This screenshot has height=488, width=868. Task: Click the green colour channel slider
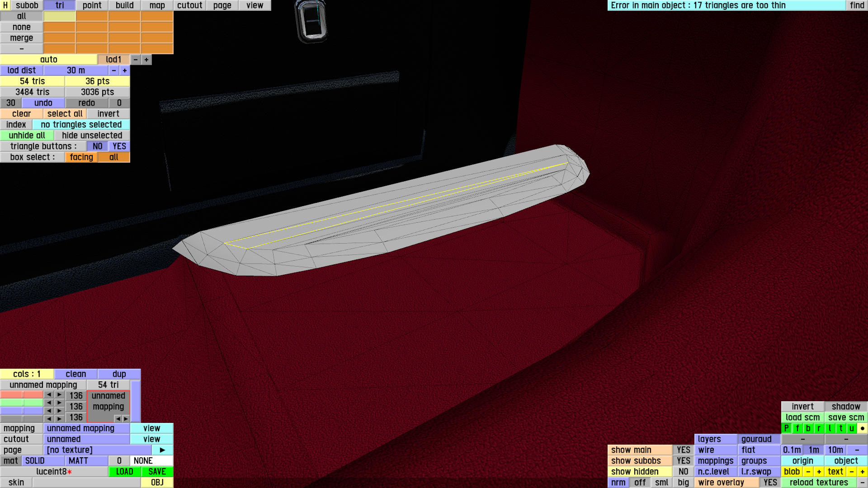[22, 403]
